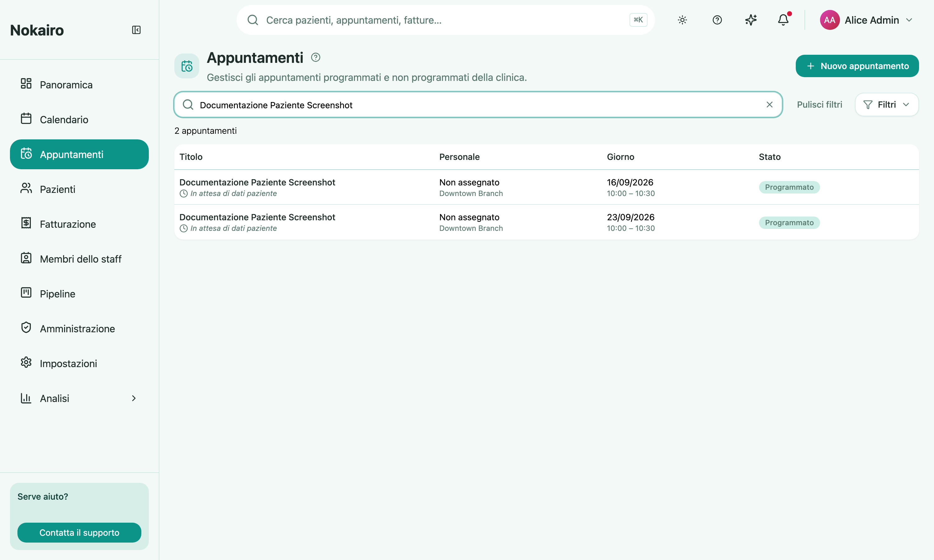Viewport: 934px width, 560px height.
Task: Click the Personale column header
Action: (460, 156)
